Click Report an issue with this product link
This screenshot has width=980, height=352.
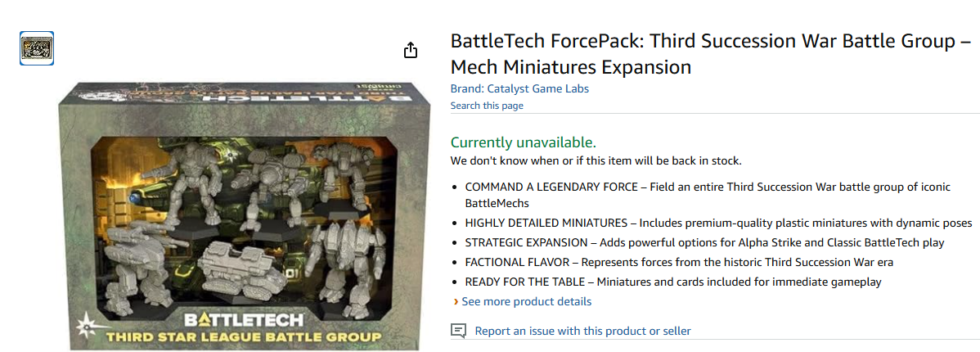tap(582, 331)
